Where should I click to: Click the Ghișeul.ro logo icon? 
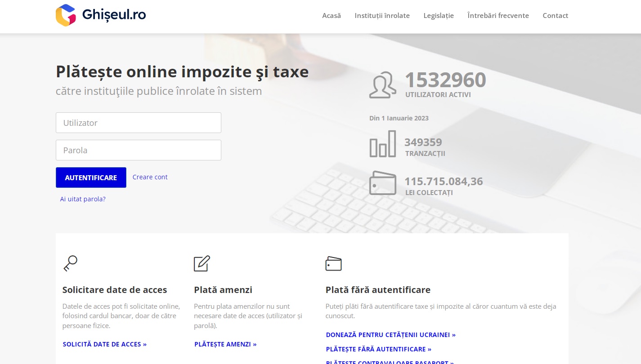[66, 15]
